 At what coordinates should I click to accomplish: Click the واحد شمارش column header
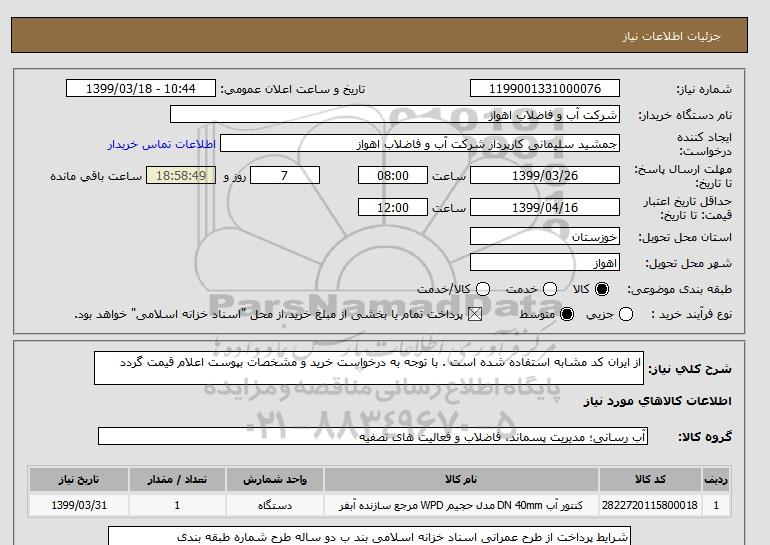275,479
